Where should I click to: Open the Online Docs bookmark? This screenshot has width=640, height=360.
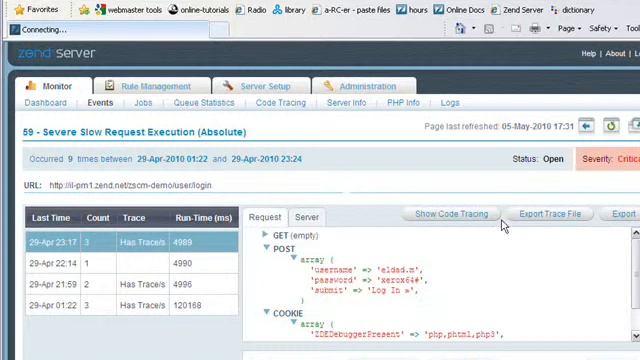pos(459,10)
